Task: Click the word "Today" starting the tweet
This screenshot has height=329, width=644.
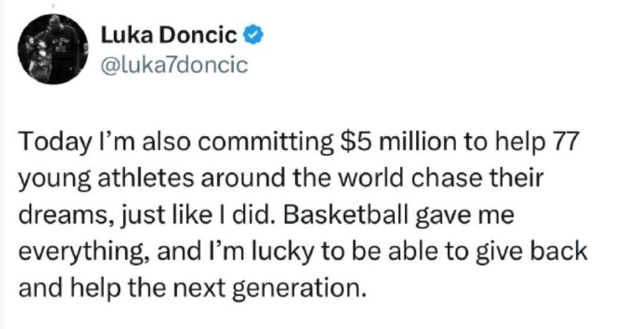Action: pyautogui.click(x=54, y=141)
